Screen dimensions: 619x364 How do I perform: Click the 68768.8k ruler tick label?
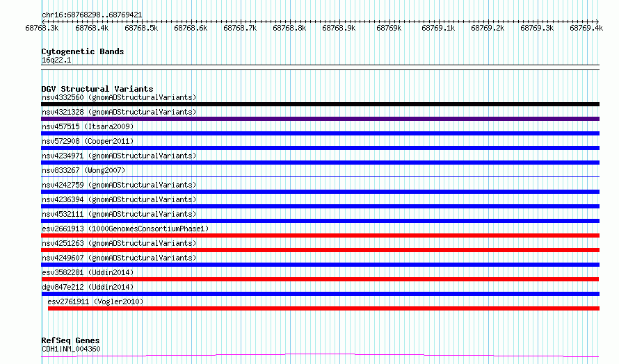click(x=289, y=28)
